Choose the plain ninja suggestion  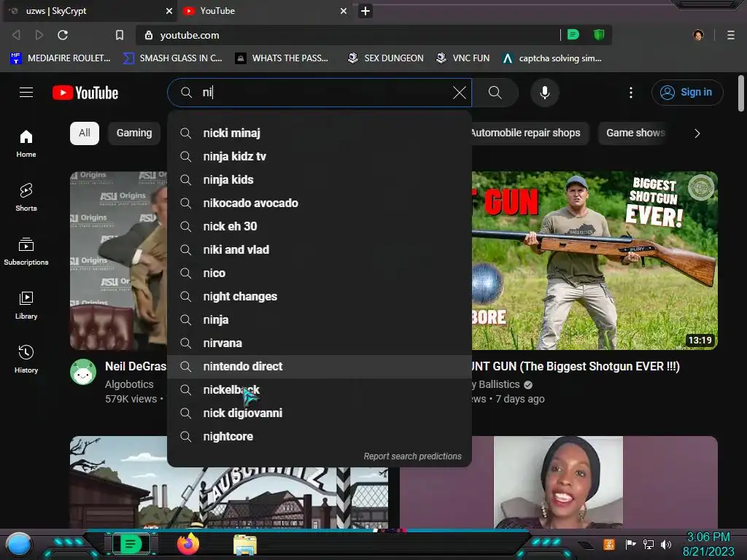(320, 319)
